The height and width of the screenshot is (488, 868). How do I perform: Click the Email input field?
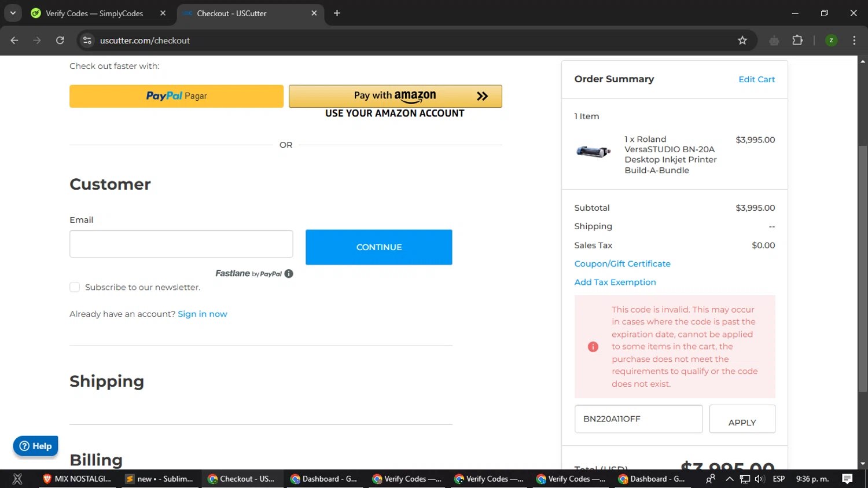(181, 244)
